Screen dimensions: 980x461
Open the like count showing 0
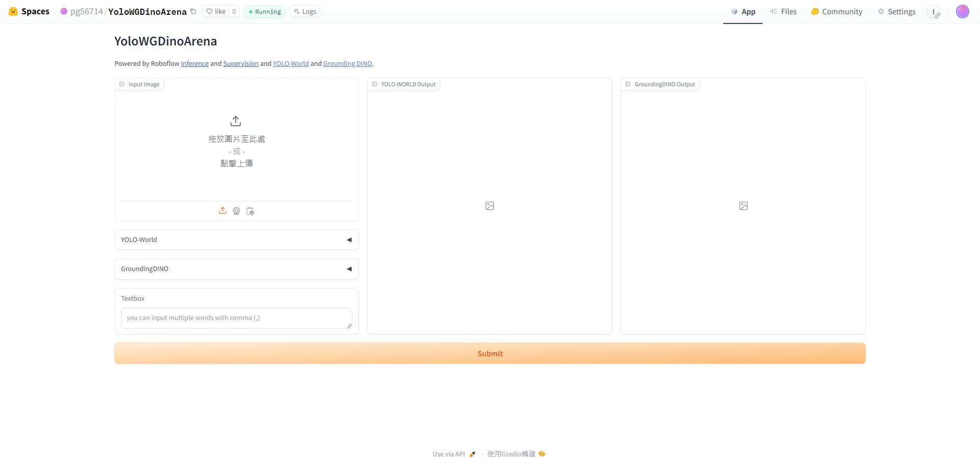(234, 11)
